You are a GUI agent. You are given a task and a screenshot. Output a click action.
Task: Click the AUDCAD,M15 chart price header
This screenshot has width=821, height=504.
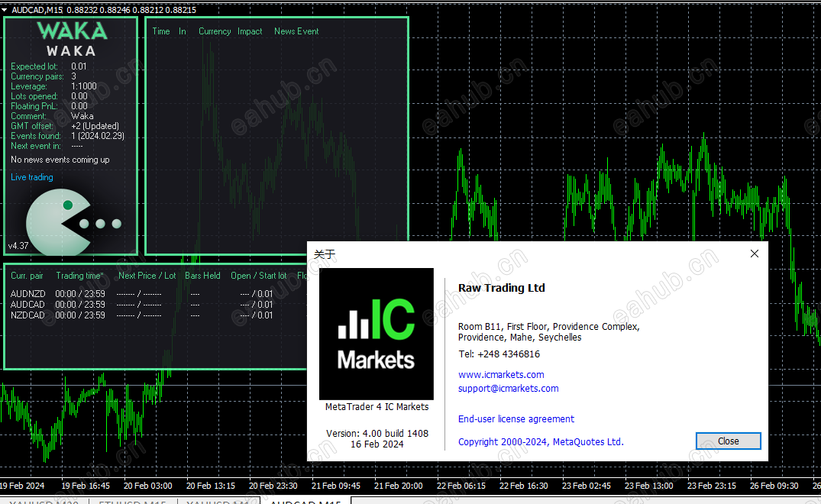(x=104, y=9)
